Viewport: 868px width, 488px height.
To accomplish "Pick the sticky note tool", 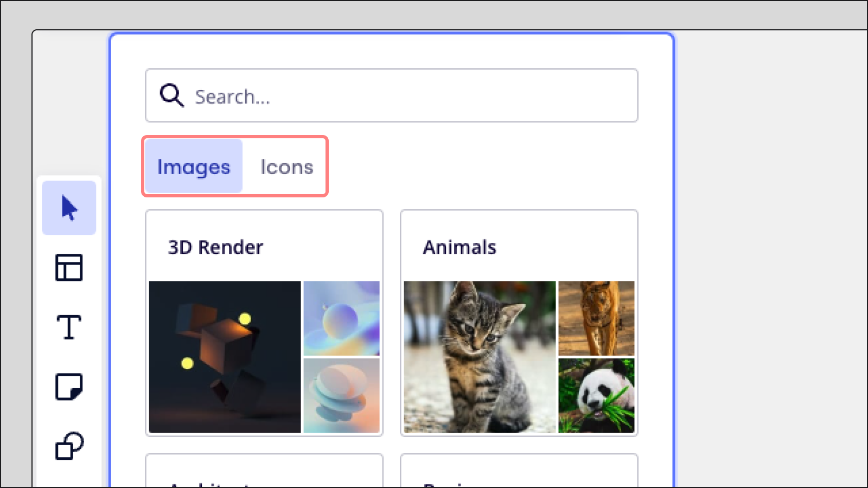I will [68, 386].
